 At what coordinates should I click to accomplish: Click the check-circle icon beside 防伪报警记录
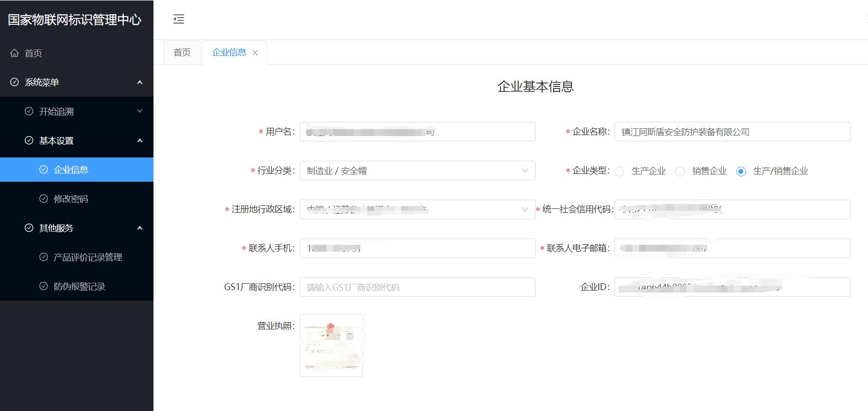(x=44, y=286)
